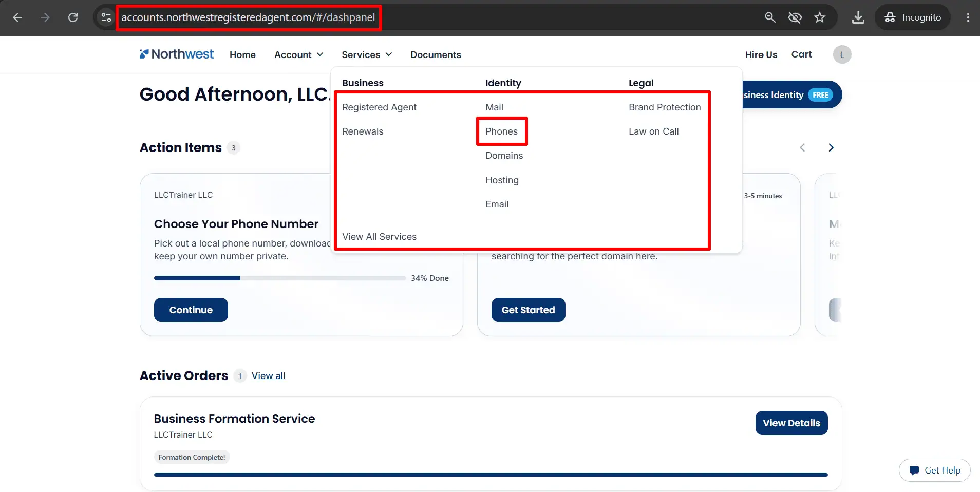The height and width of the screenshot is (492, 980).
Task: Show next action item with right chevron
Action: [x=831, y=148]
